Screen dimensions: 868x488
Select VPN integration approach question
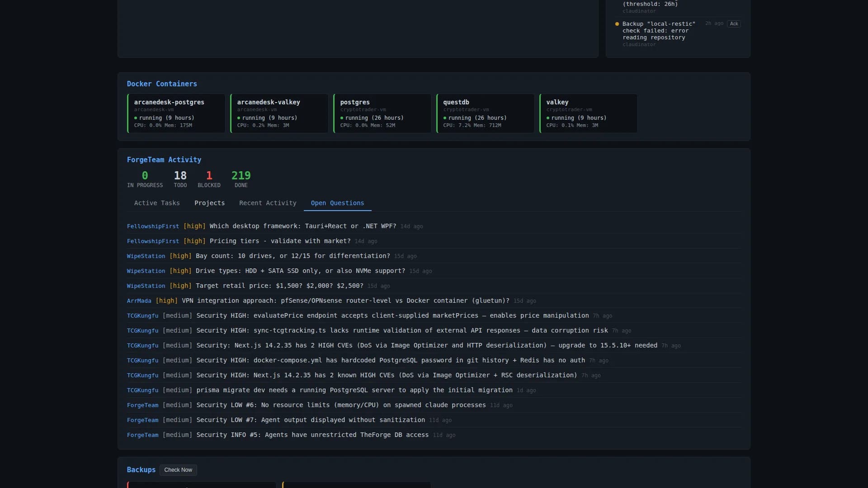(345, 300)
